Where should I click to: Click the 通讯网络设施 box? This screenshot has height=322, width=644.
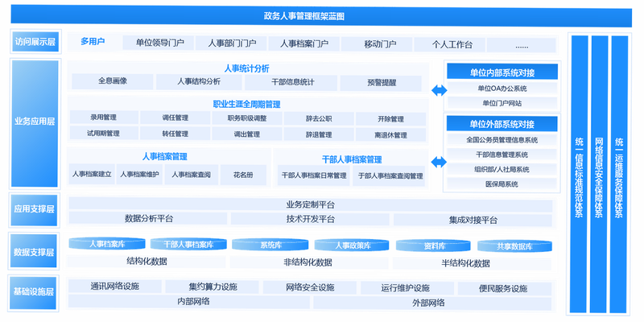[115, 287]
